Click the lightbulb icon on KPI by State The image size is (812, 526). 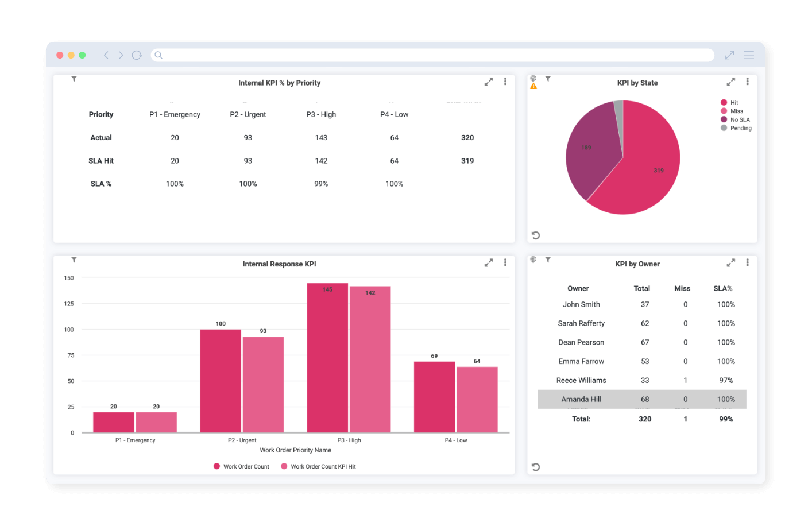click(x=533, y=78)
